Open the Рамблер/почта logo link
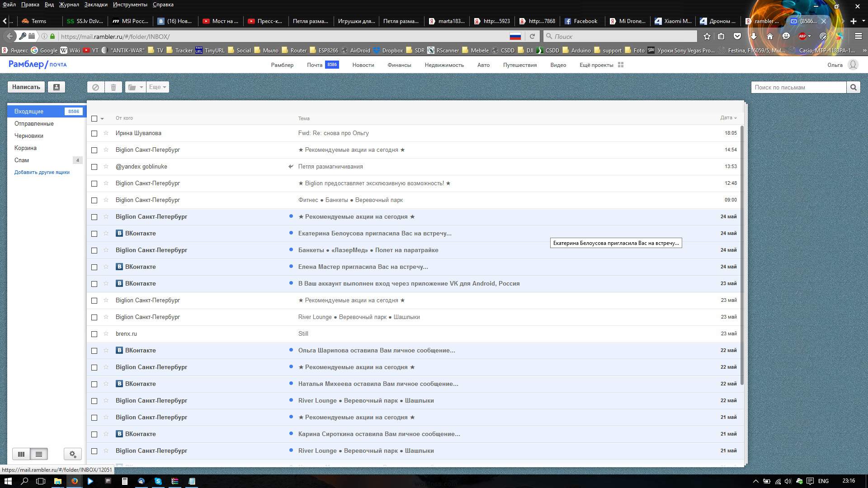The image size is (868, 488). click(x=38, y=65)
